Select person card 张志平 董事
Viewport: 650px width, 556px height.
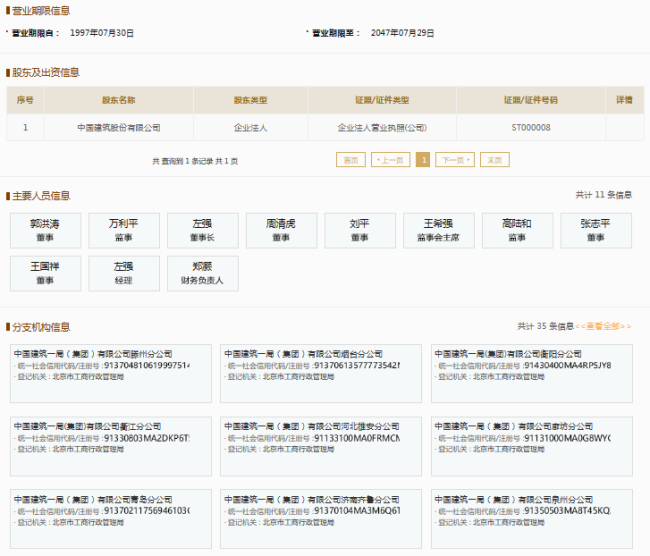(x=595, y=231)
